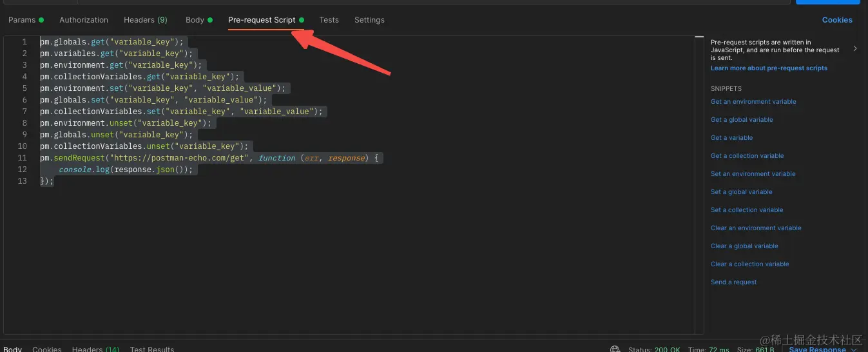The width and height of the screenshot is (868, 352).
Task: Insert the Clear a global variable snippet
Action: click(744, 246)
